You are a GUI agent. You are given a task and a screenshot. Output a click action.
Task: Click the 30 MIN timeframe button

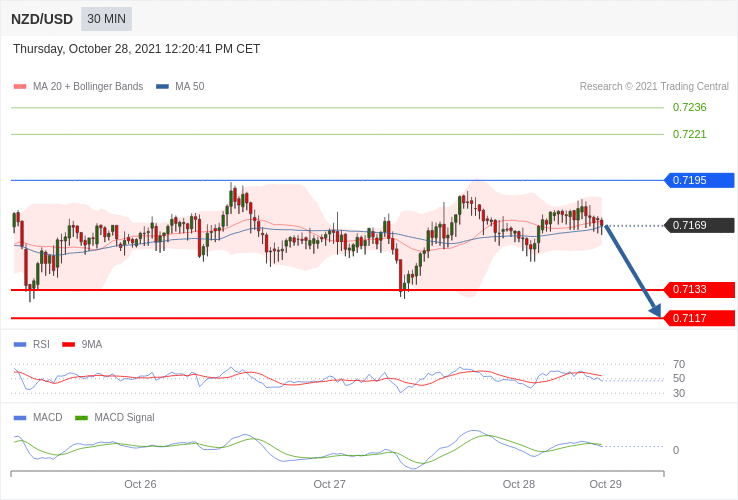106,19
